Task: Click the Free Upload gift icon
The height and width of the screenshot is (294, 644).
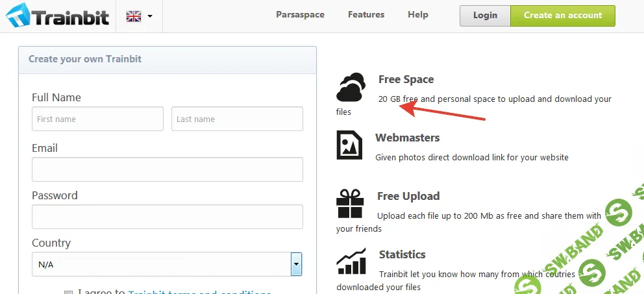Action: click(349, 203)
